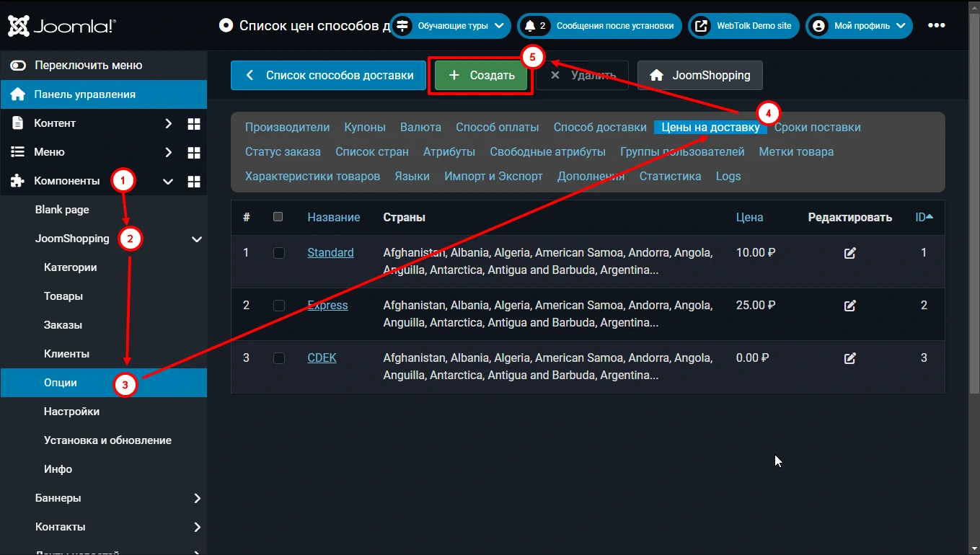Click the Components puzzle icon

point(18,181)
